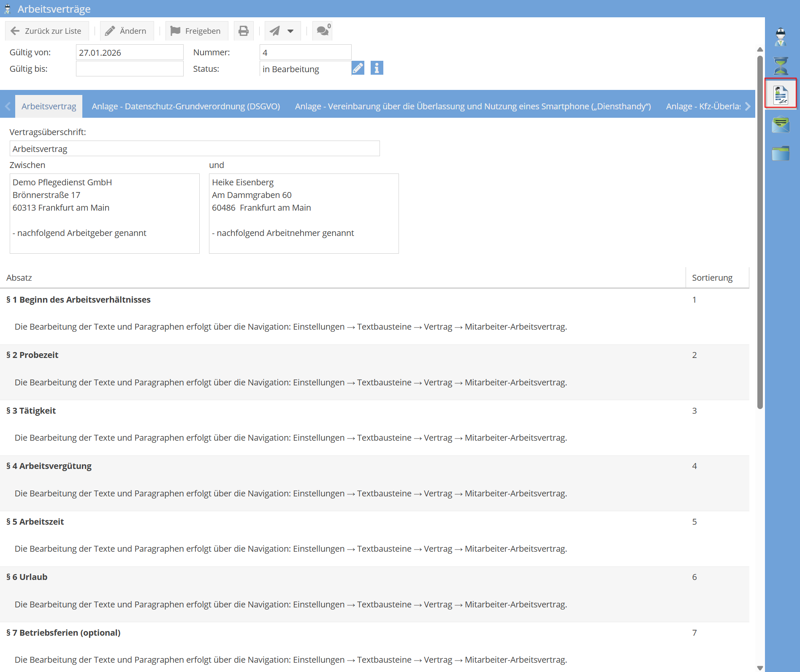800x672 pixels.
Task: Switch to Anlage Datenschutz-Grundverordnung (DSGVO) tab
Action: pos(186,106)
